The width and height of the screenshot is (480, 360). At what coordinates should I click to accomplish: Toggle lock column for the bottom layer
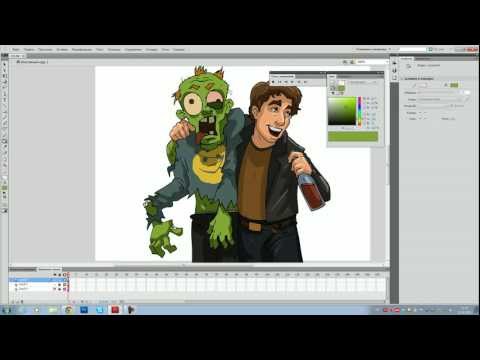60,289
